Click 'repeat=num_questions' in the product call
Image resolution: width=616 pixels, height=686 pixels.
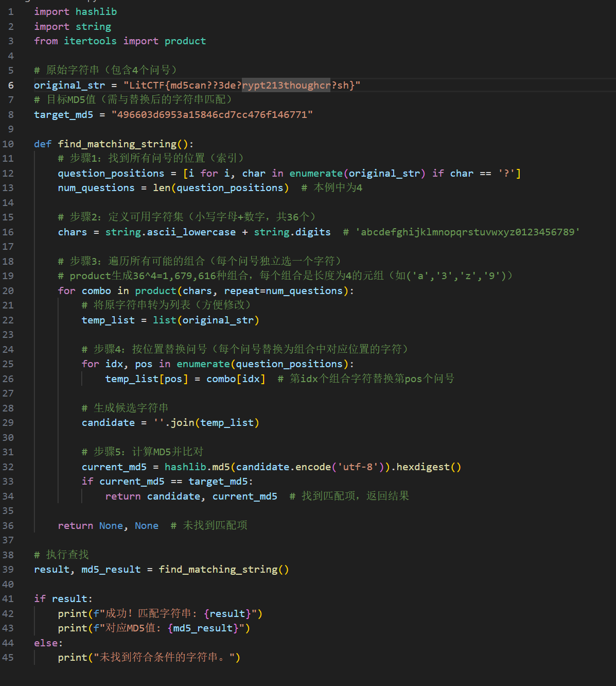[283, 291]
